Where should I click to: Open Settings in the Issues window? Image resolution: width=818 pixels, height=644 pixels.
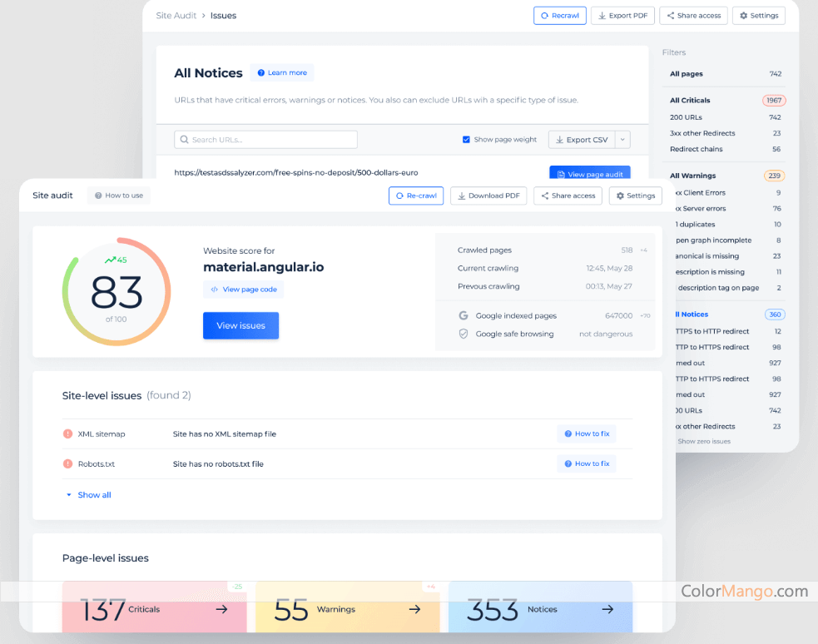point(759,16)
